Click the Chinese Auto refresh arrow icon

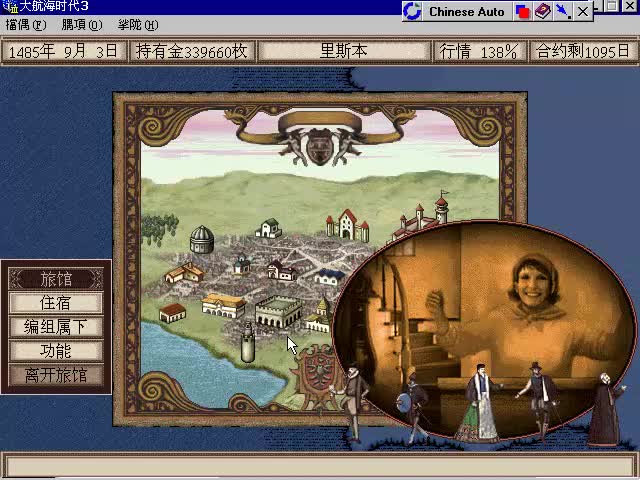click(412, 11)
